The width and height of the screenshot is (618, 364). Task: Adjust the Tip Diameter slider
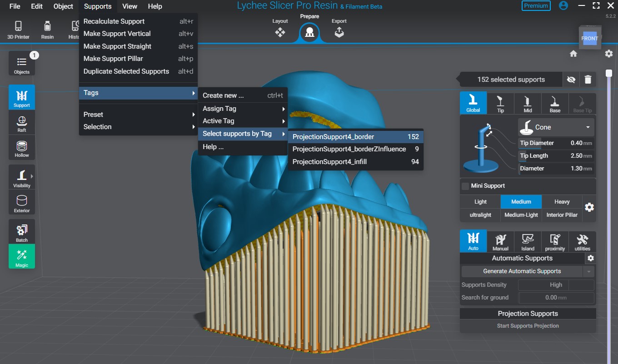point(556,143)
